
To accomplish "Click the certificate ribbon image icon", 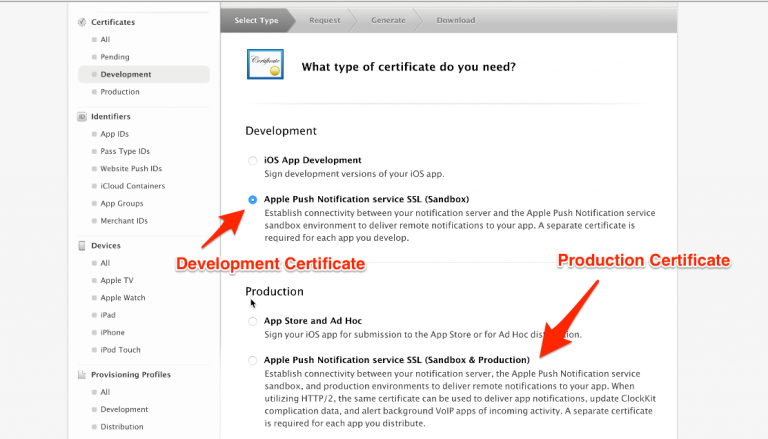I will click(x=265, y=64).
